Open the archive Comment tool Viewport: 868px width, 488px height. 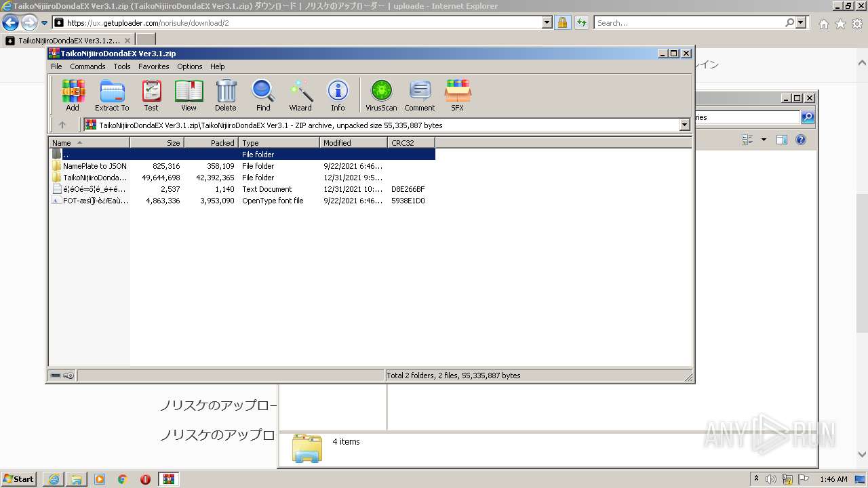point(420,95)
